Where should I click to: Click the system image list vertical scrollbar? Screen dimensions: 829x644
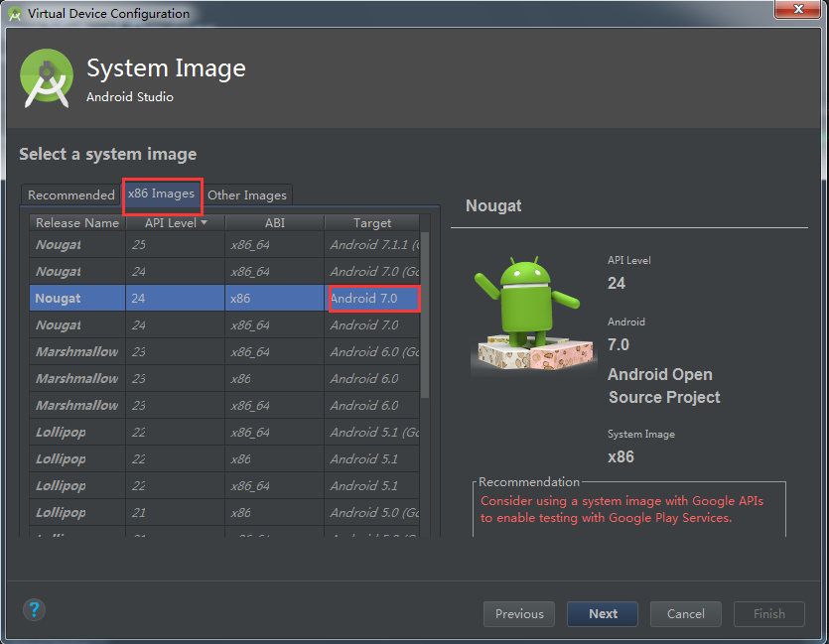[x=425, y=316]
